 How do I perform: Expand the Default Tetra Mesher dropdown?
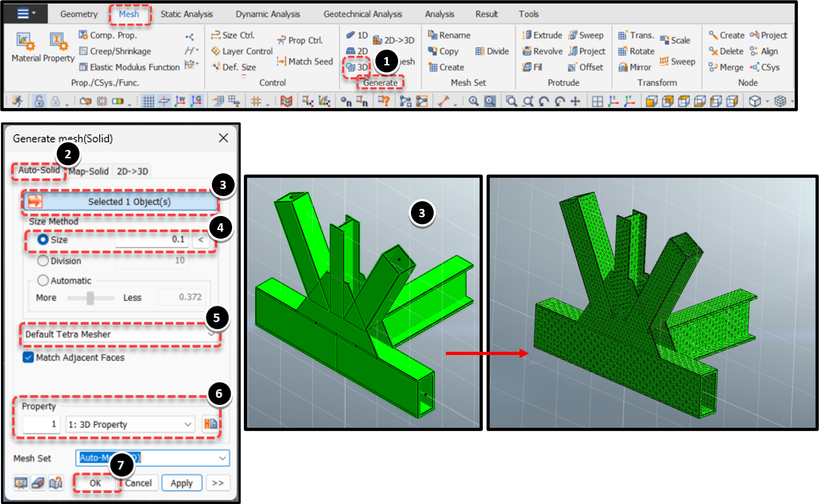tap(120, 334)
